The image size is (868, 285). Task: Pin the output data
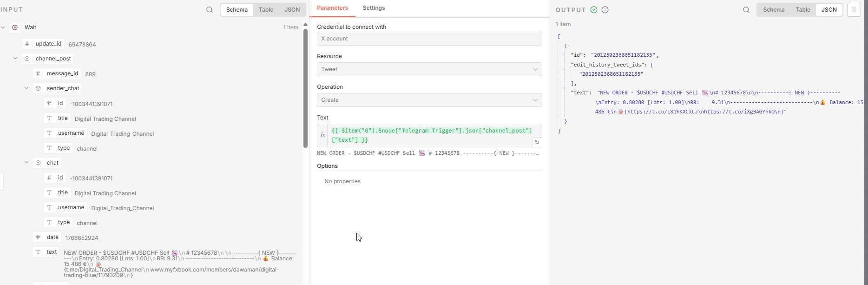pyautogui.click(x=854, y=10)
